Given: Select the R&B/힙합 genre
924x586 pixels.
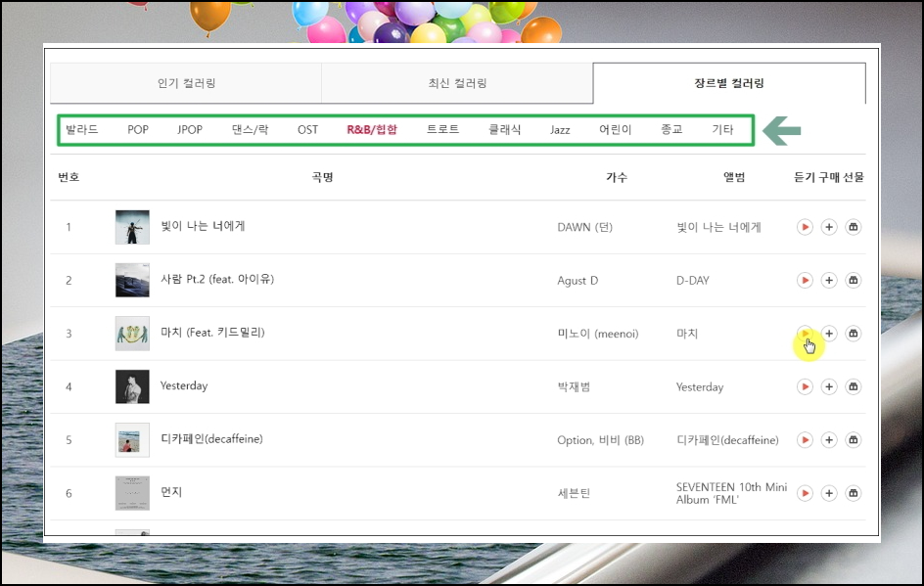Looking at the screenshot, I should 372,129.
